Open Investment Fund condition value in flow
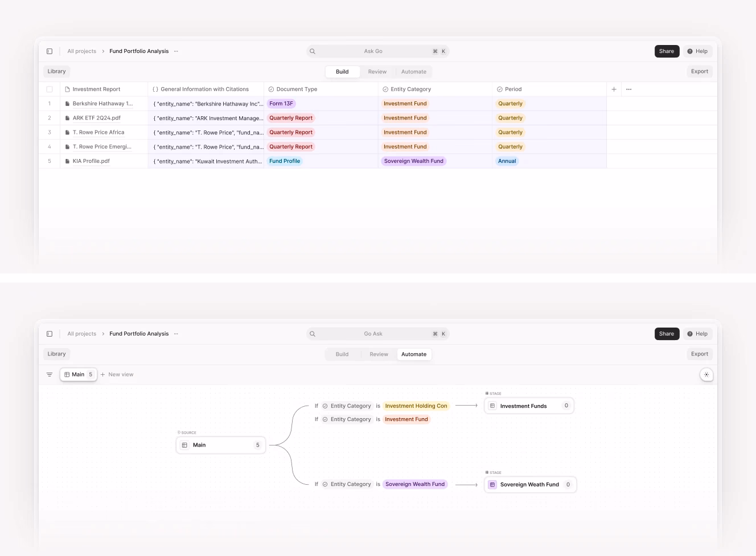Viewport: 756px width, 556px height. point(406,419)
